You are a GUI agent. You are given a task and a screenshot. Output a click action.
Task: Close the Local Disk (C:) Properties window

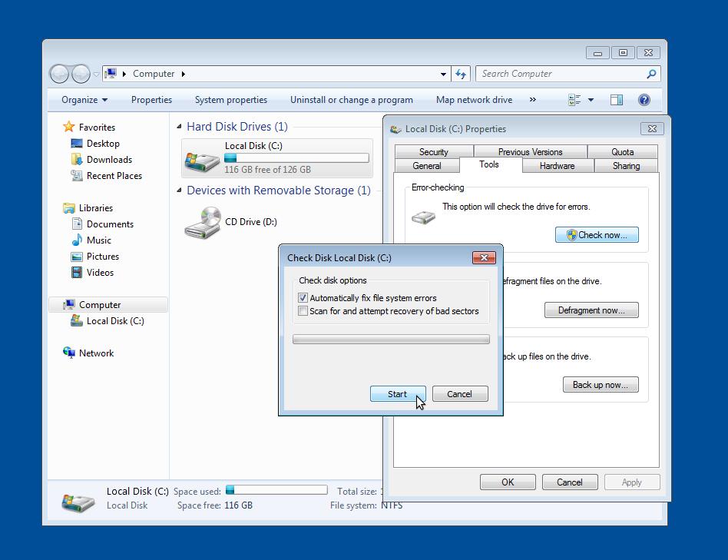652,128
